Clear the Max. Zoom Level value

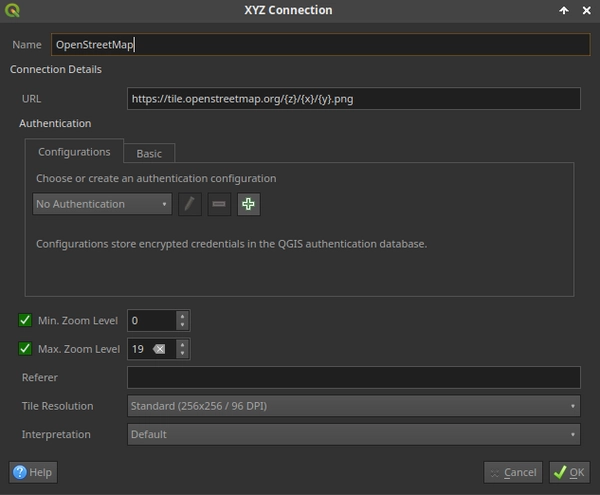tap(159, 349)
